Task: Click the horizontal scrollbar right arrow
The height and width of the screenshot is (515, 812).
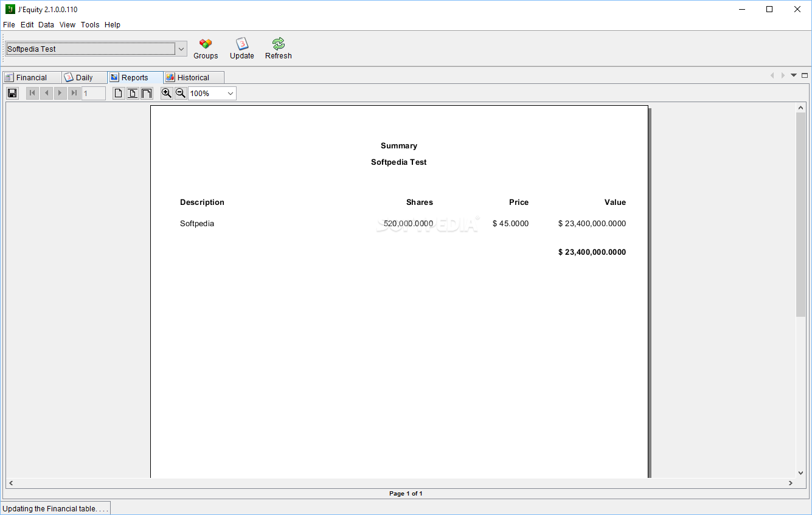Action: click(x=791, y=483)
